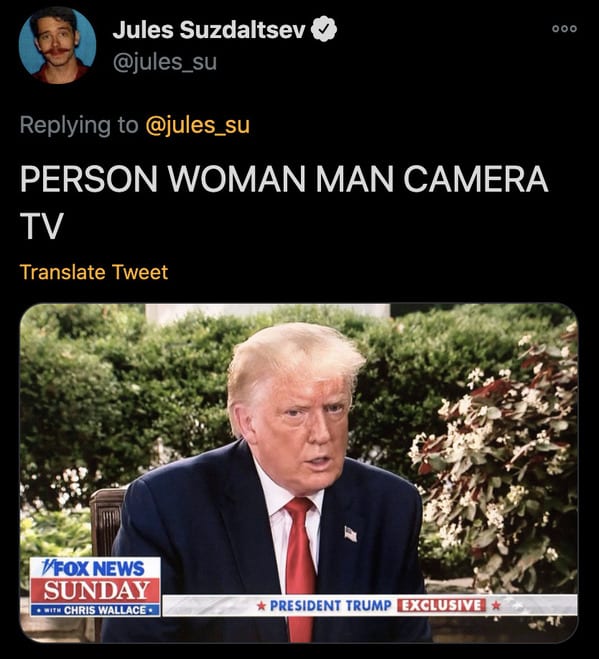The width and height of the screenshot is (599, 659).
Task: Open the orange @jules_su reply mention
Action: [197, 125]
